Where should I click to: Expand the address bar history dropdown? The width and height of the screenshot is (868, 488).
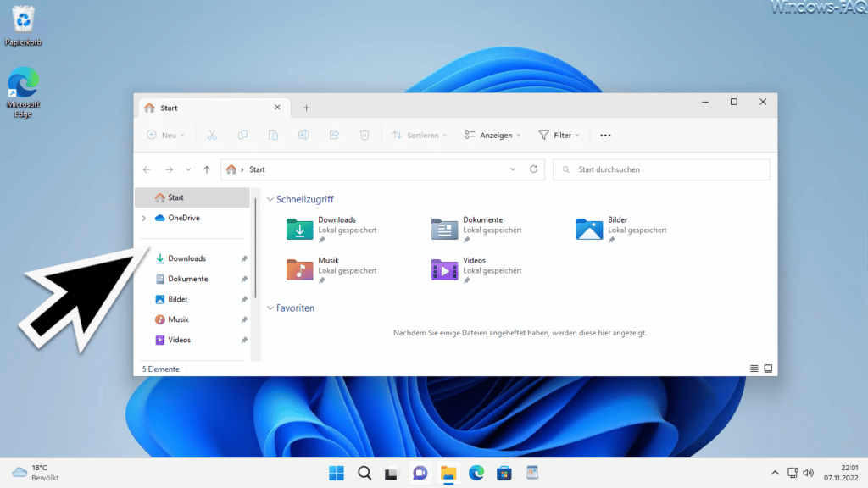[513, 169]
